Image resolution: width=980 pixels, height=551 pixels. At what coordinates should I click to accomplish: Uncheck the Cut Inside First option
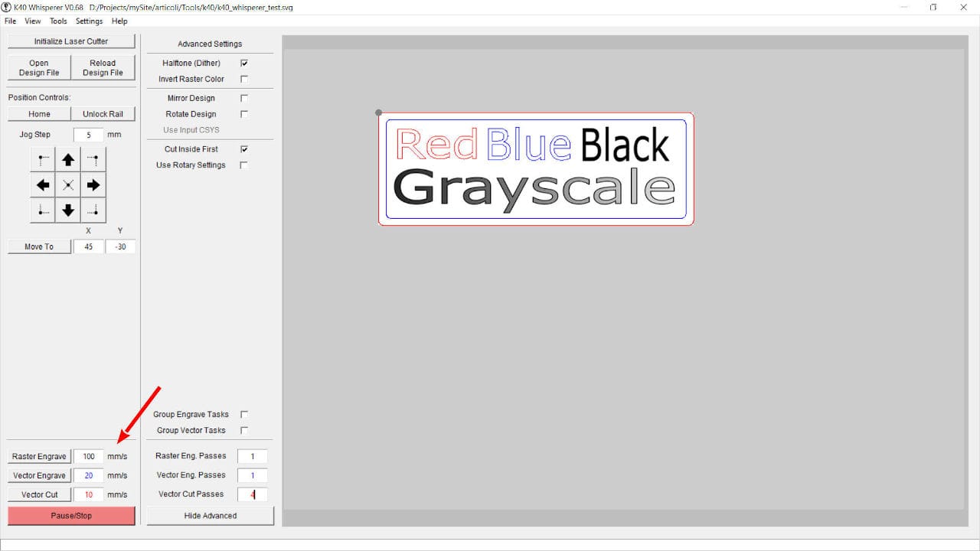(243, 148)
